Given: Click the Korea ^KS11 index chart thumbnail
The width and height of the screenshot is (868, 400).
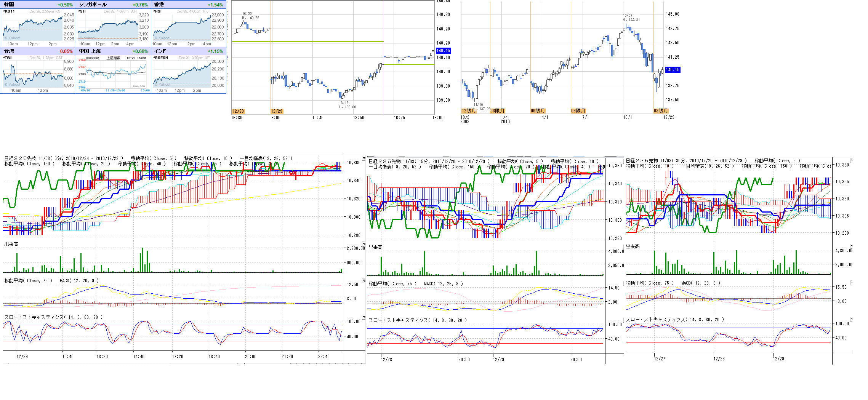Looking at the screenshot, I should pos(33,27).
